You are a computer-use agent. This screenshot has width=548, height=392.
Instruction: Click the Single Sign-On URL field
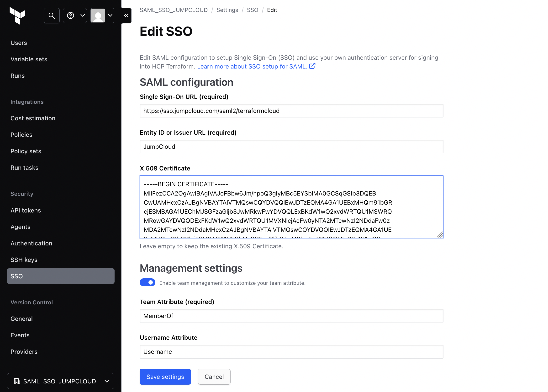coord(291,111)
